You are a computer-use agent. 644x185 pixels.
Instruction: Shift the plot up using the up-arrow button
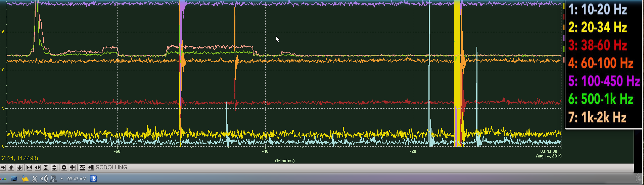click(11, 167)
